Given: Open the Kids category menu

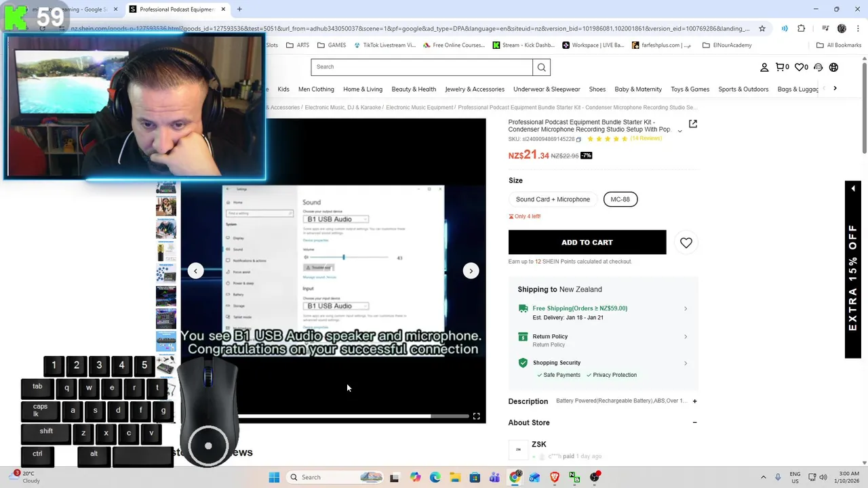Looking at the screenshot, I should 283,89.
